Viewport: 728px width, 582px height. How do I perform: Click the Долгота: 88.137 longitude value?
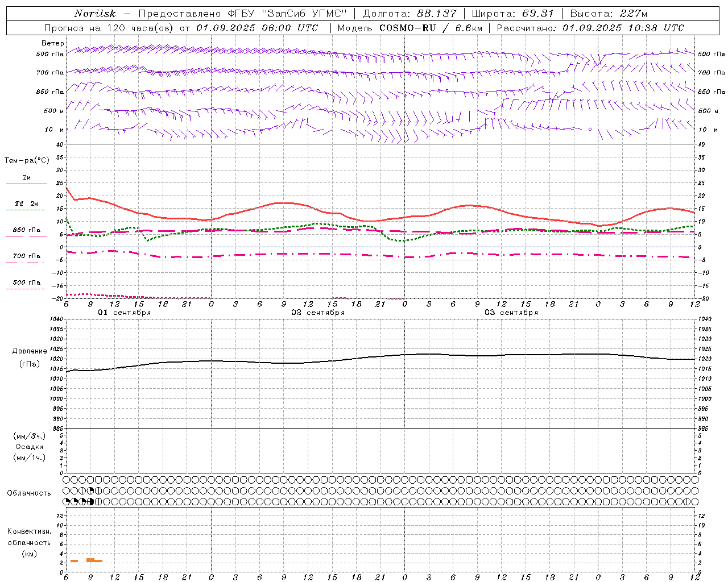point(409,14)
